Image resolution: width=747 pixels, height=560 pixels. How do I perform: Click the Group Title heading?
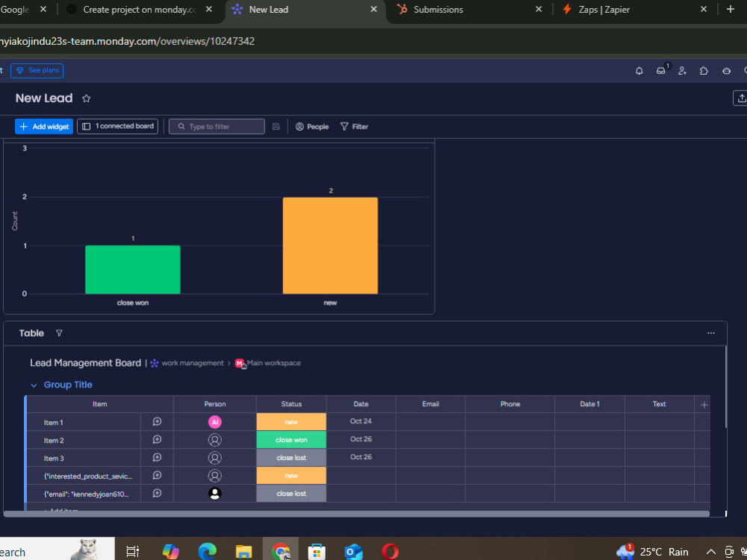[68, 385]
